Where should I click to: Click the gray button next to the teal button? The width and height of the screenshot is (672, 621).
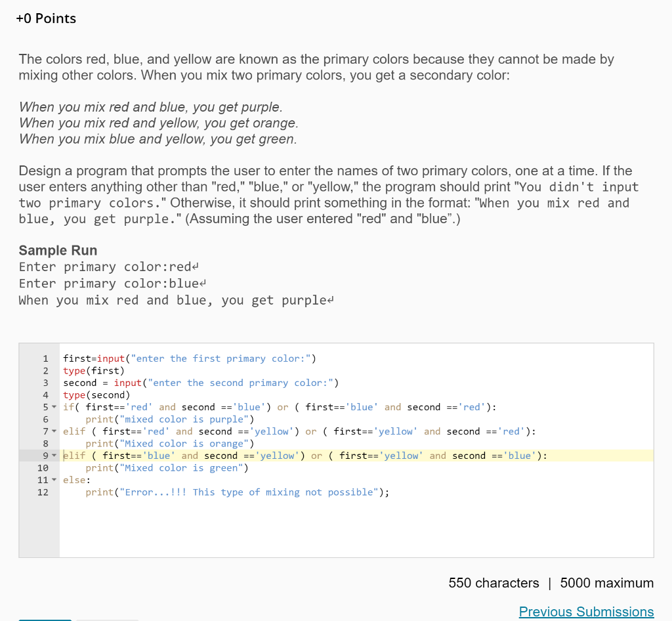(107, 620)
